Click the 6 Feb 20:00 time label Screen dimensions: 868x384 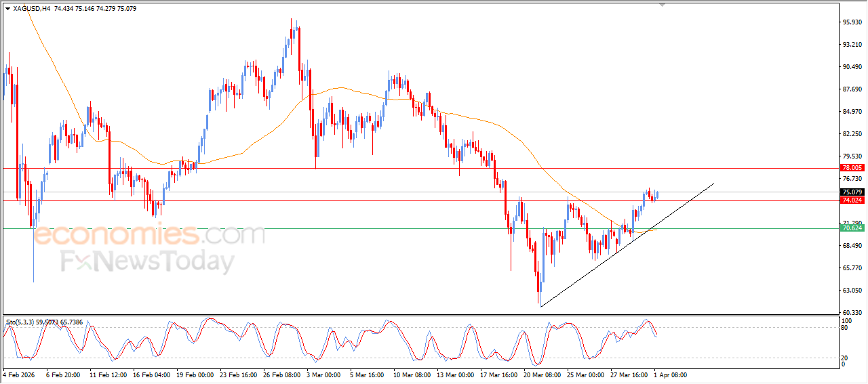(x=64, y=374)
